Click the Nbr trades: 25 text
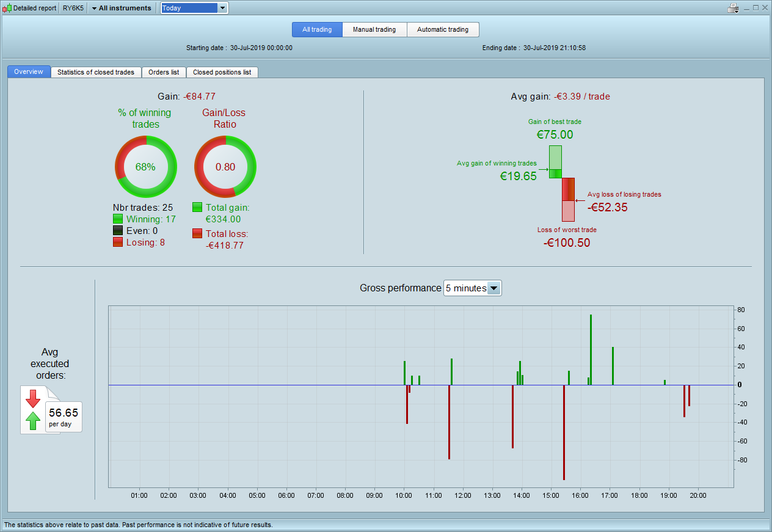Screen dimensions: 772x532 pyautogui.click(x=143, y=208)
